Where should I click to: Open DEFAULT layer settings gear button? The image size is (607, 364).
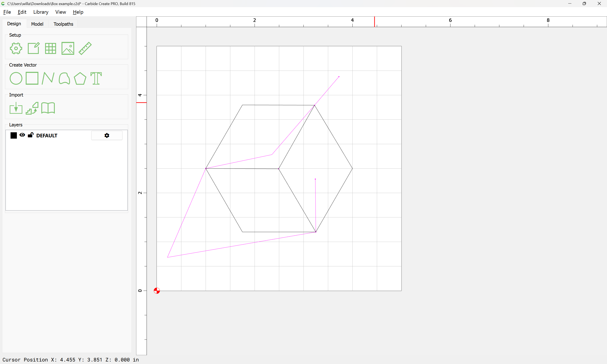pos(107,135)
